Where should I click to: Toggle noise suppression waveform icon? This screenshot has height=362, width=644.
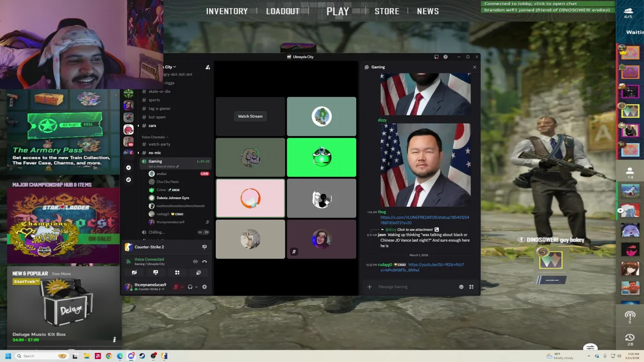(x=195, y=261)
